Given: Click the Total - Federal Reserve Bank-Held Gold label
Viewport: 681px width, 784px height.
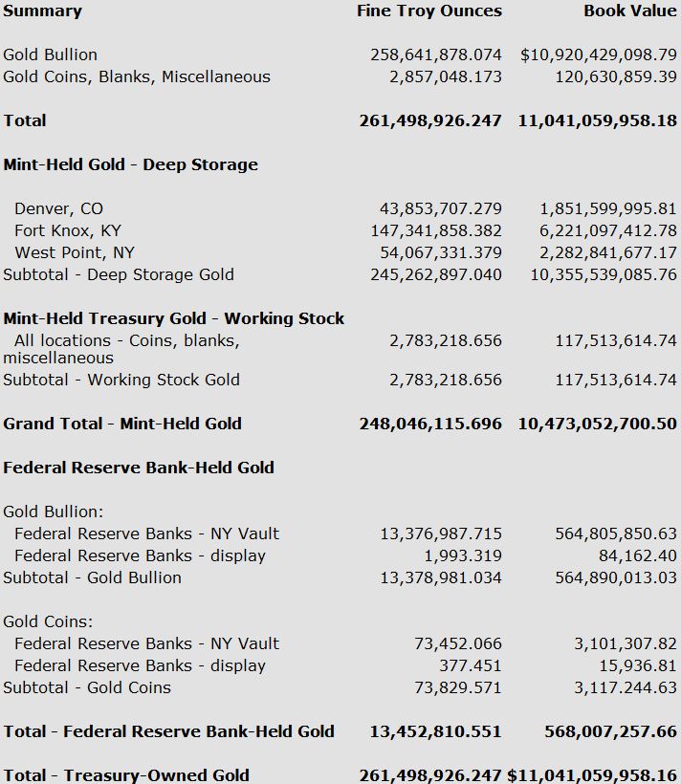Looking at the screenshot, I should tap(169, 731).
